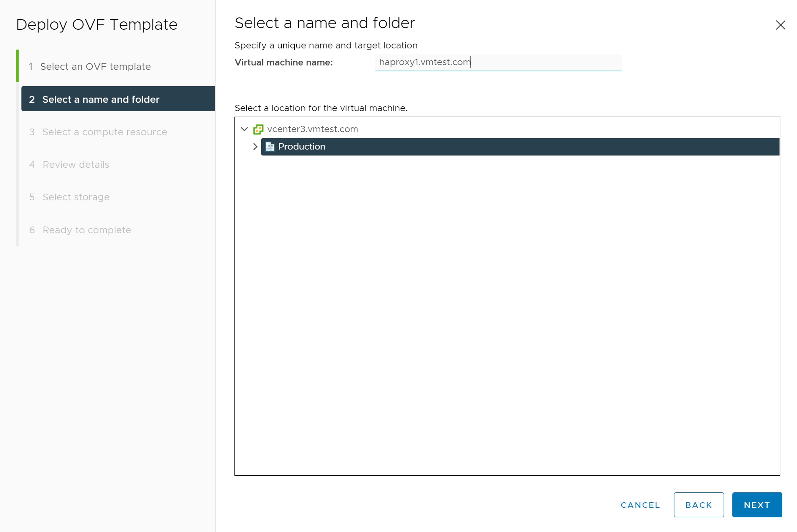Go to step 5 Select storage

[76, 197]
